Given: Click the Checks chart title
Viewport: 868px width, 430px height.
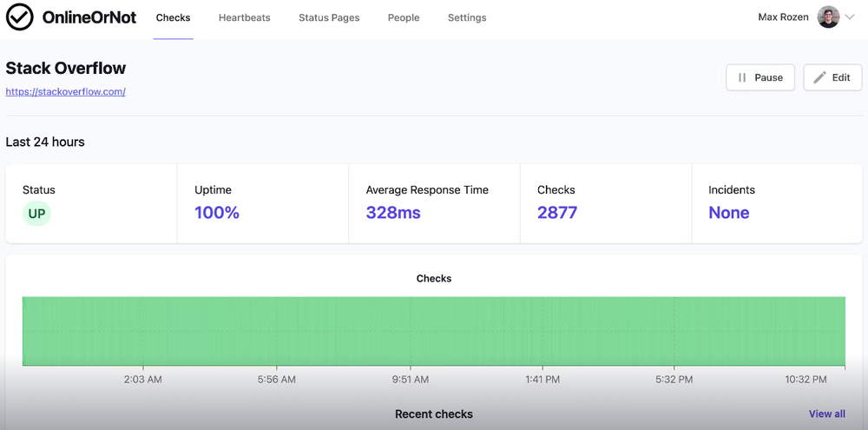Looking at the screenshot, I should 434,278.
